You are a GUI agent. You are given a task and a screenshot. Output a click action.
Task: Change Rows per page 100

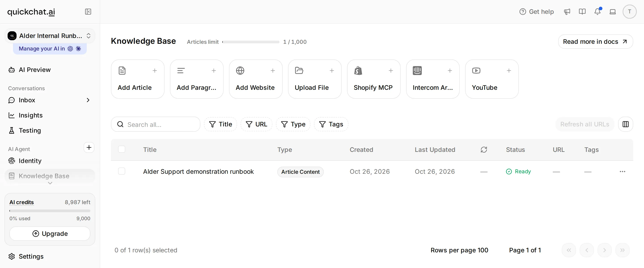(x=459, y=250)
